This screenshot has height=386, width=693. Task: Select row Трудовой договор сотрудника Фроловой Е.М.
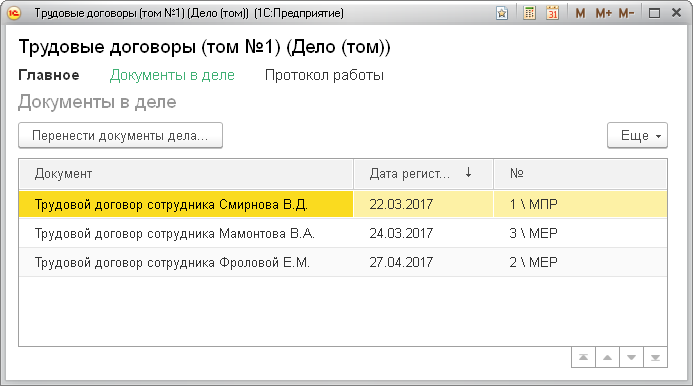(x=343, y=262)
